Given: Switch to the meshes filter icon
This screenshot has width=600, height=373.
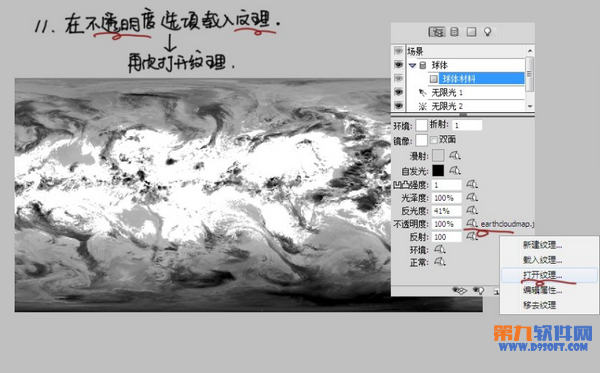Looking at the screenshot, I should (x=454, y=32).
